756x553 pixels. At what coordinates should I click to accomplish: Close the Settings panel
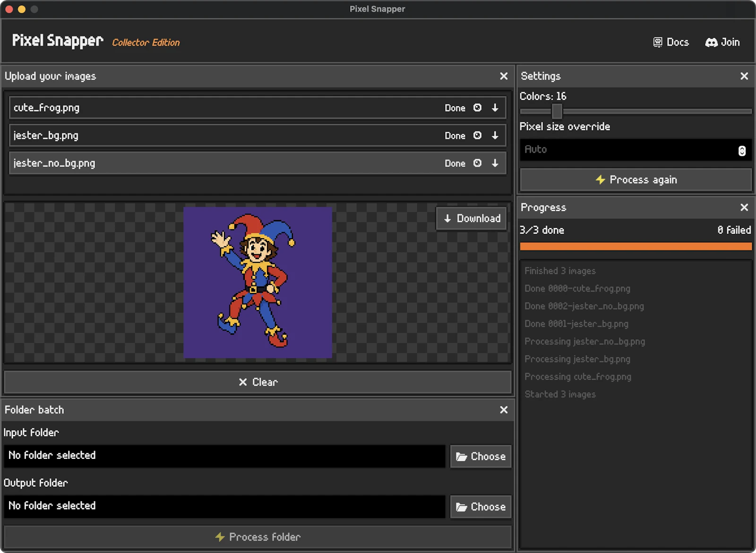(x=744, y=76)
